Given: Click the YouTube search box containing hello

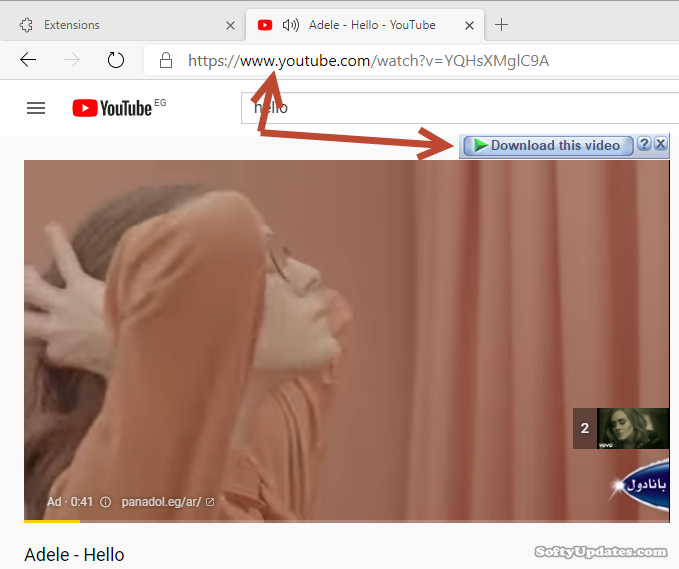Looking at the screenshot, I should (460, 108).
